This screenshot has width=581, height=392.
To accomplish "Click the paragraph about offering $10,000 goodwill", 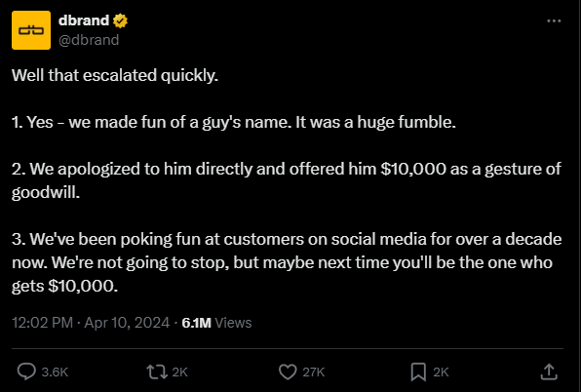I will pyautogui.click(x=287, y=180).
